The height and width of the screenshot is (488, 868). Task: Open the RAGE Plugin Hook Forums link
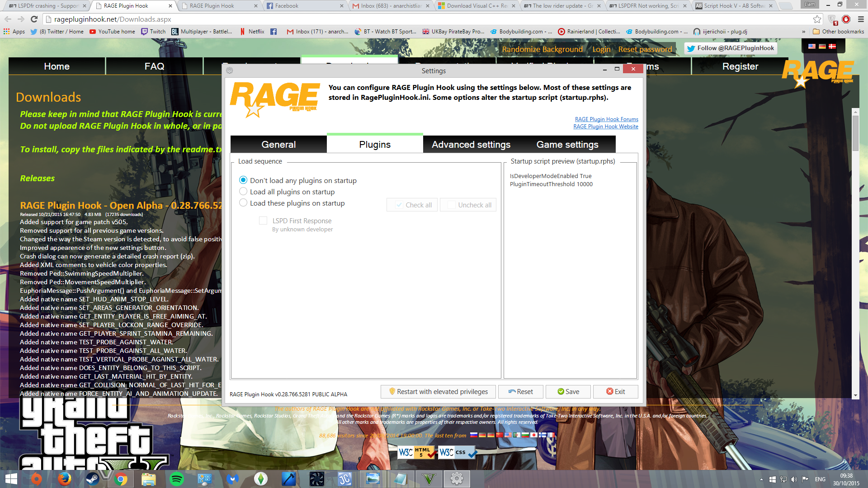(606, 119)
